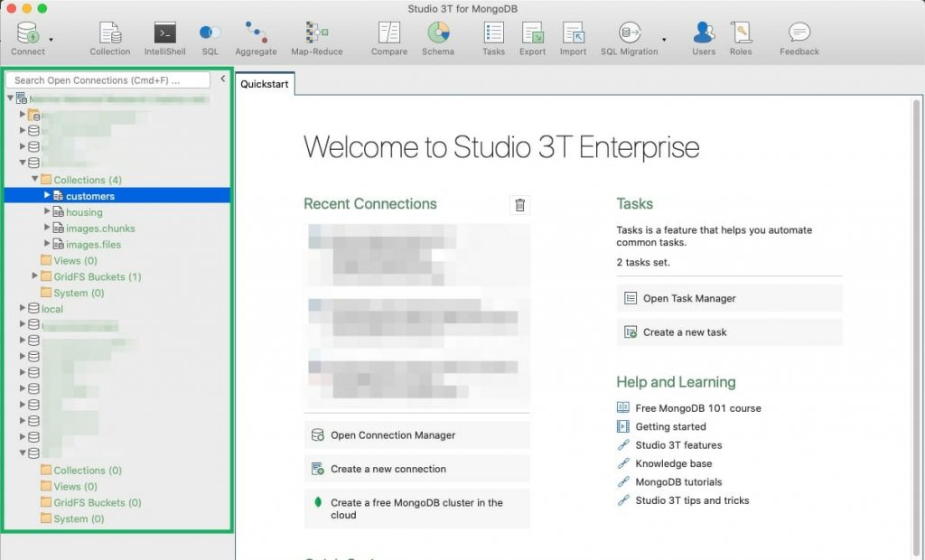Open the Getting started link
Viewport: 925px width, 560px height.
click(x=670, y=426)
